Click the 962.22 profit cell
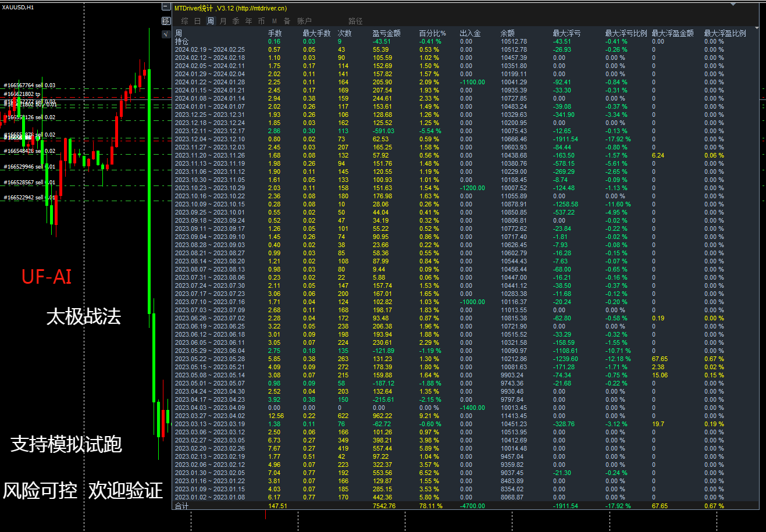 pos(382,416)
